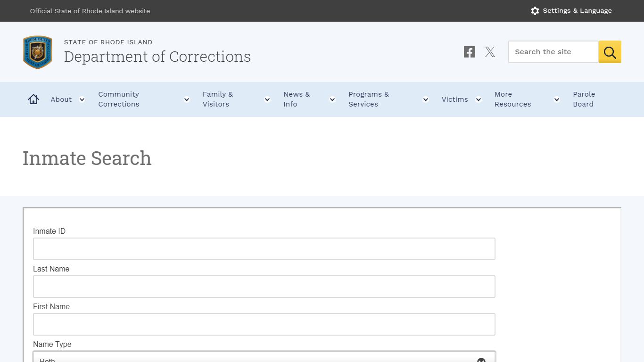Expand the News & Info submenu chevron
Screen dimensions: 644x362
(332, 99)
